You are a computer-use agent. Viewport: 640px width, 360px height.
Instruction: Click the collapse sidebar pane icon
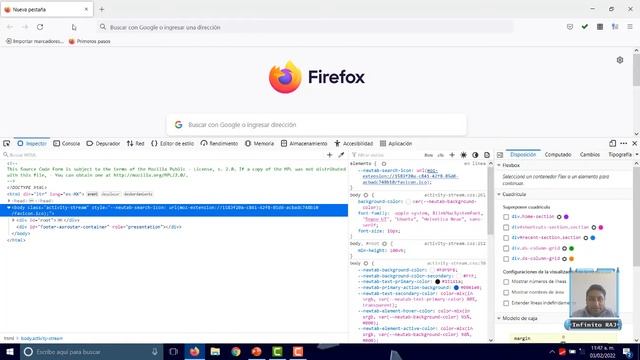click(x=500, y=155)
